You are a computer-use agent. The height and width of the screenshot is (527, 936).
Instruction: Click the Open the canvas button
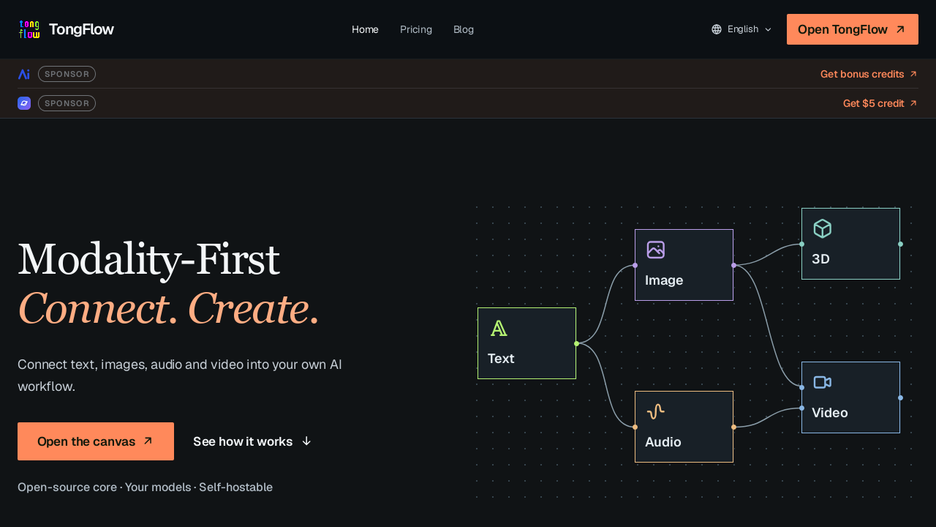pos(96,441)
